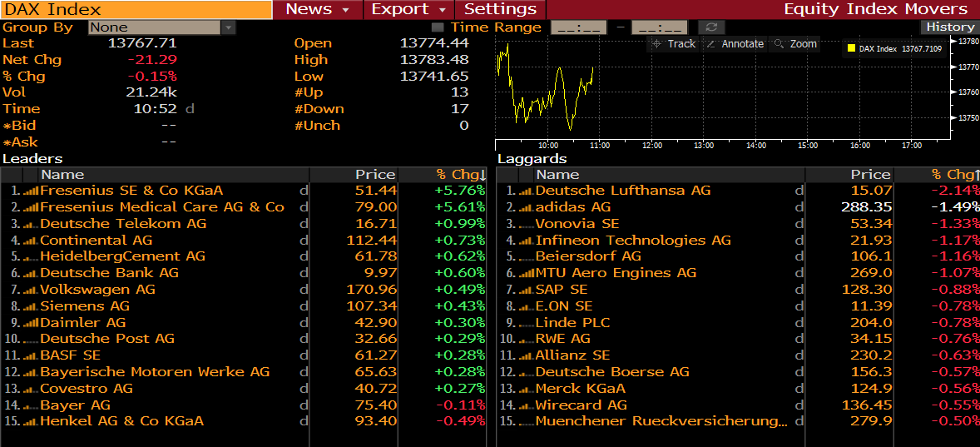Image resolution: width=980 pixels, height=447 pixels.
Task: Click volume bars icon beside Deutsche Bank AG
Action: click(x=31, y=273)
